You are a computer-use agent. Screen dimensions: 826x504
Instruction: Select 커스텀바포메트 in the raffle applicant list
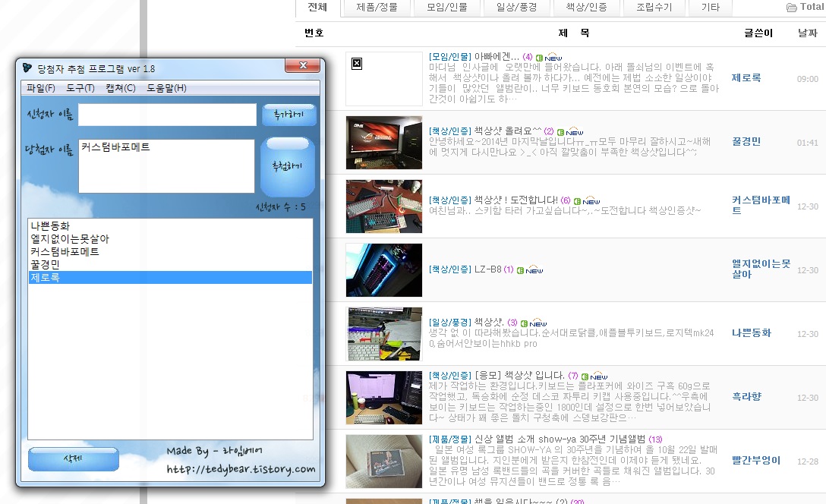point(170,252)
